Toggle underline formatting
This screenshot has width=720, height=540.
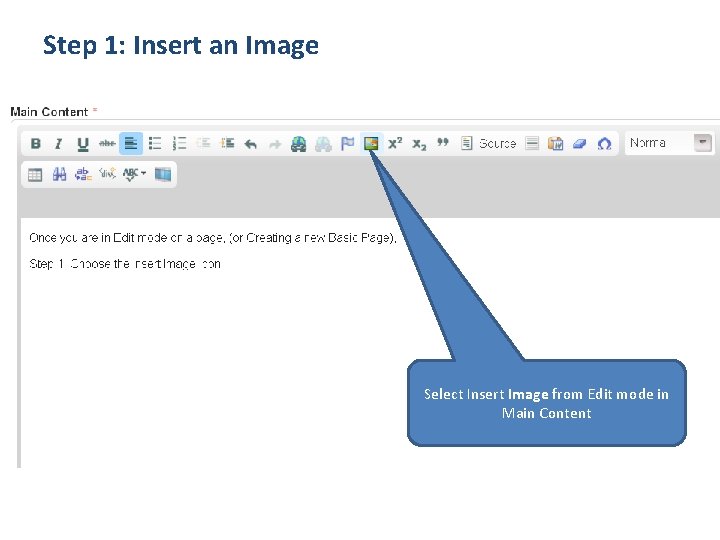(83, 144)
